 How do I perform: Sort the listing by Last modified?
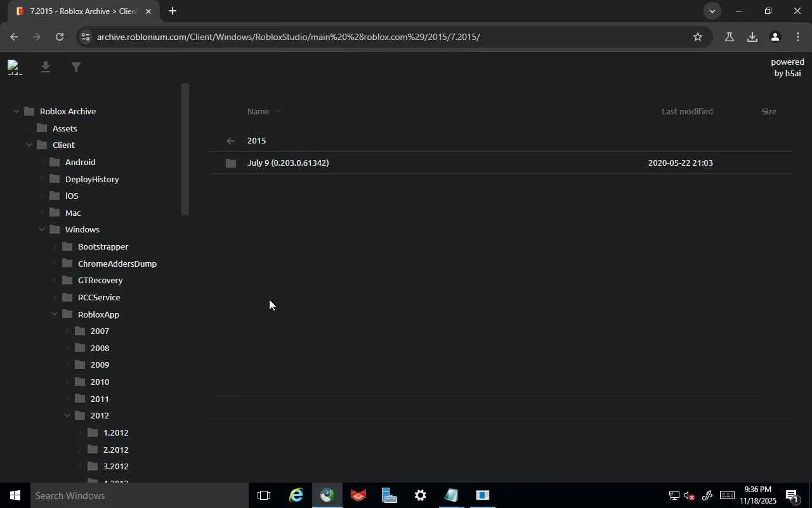tap(687, 112)
